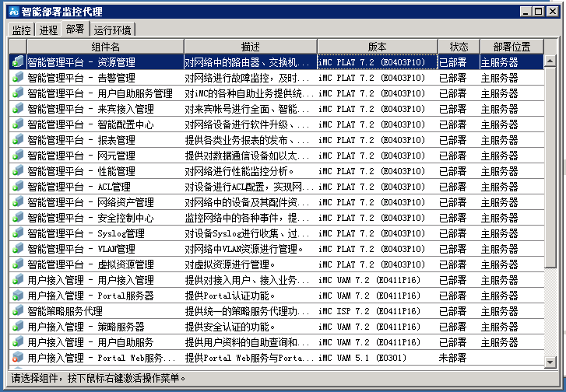Select 智能管理平台 - 资源管理 component name
The height and width of the screenshot is (392, 566).
[81, 62]
